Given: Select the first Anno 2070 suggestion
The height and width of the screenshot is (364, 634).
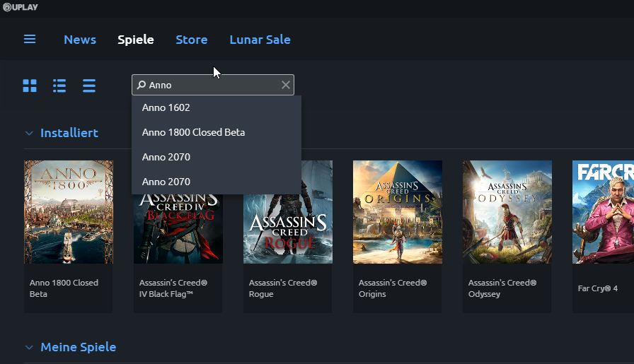Looking at the screenshot, I should tap(217, 157).
